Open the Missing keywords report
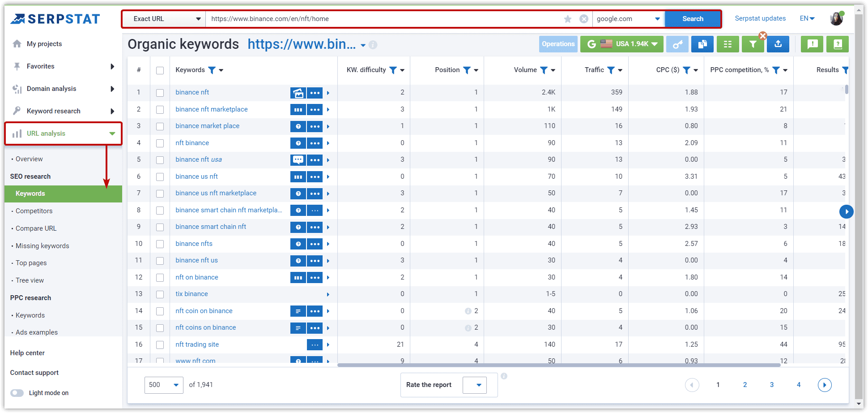The height and width of the screenshot is (413, 868). coord(42,246)
